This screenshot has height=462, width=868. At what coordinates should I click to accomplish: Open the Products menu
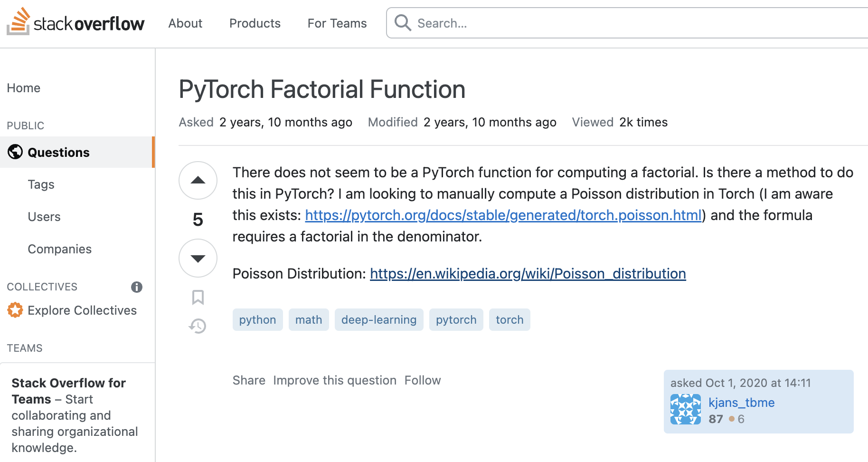[x=255, y=23]
